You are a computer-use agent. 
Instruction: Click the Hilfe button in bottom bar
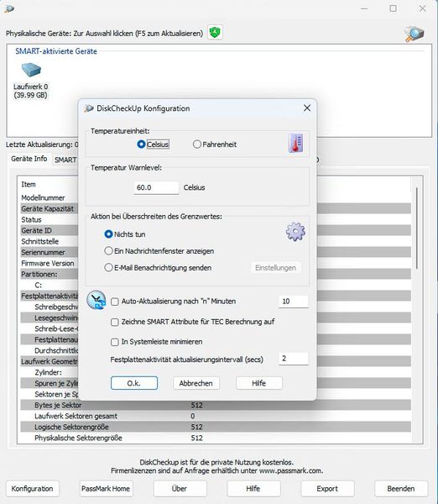(x=253, y=489)
